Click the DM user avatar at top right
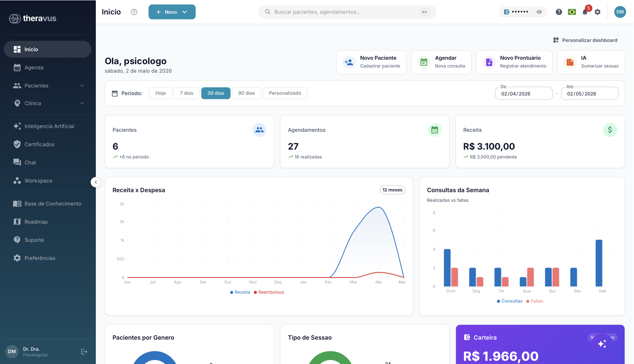 coord(620,12)
